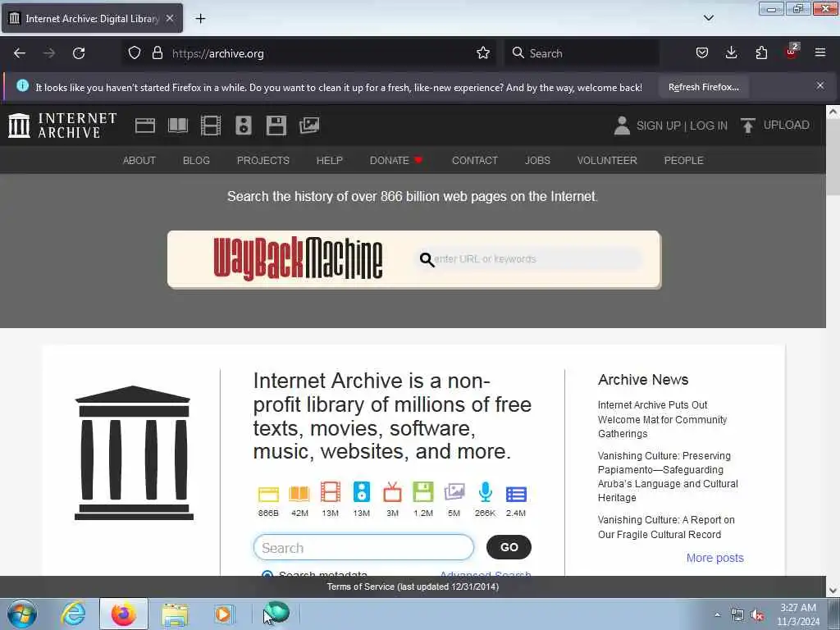Open the Images icon in header

[309, 126]
